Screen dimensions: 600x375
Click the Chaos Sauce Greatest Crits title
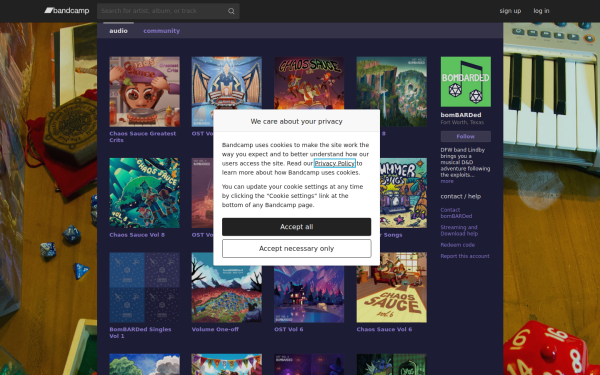tap(142, 137)
